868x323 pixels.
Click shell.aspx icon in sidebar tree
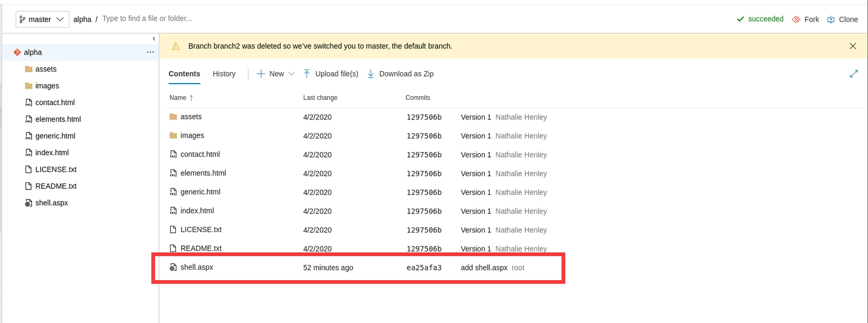[28, 203]
